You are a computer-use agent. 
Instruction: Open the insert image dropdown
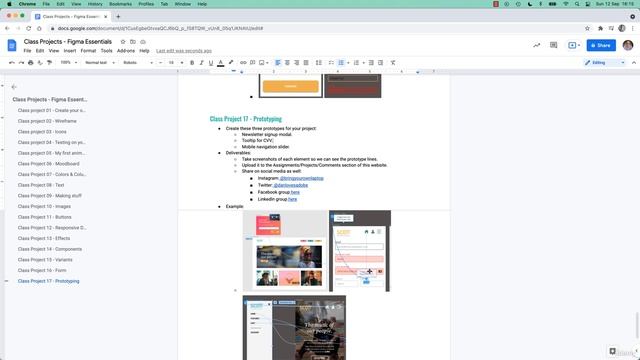pyautogui.click(x=264, y=63)
